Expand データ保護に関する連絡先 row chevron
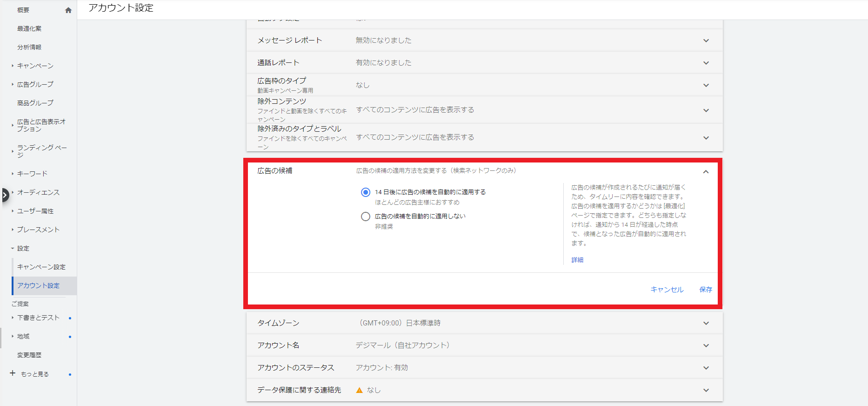This screenshot has height=406, width=868. point(706,390)
